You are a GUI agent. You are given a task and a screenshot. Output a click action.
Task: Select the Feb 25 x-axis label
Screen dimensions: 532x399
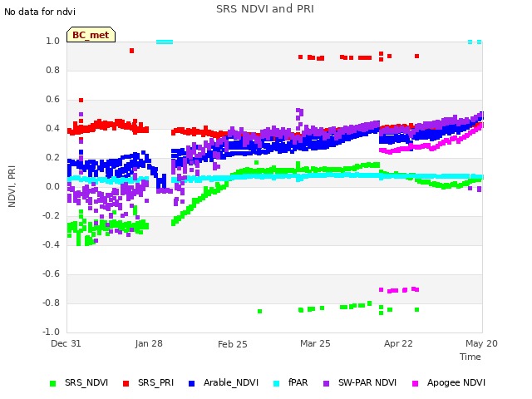[x=233, y=344]
